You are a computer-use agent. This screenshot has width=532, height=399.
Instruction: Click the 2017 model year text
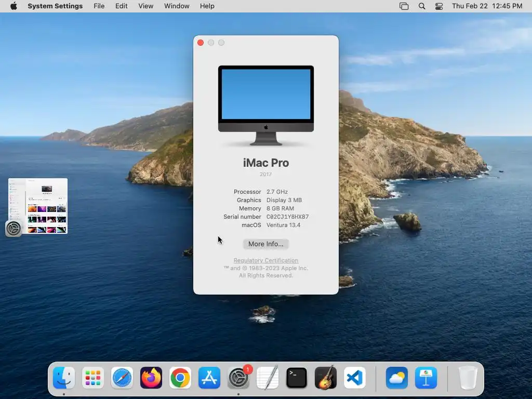[x=265, y=174]
